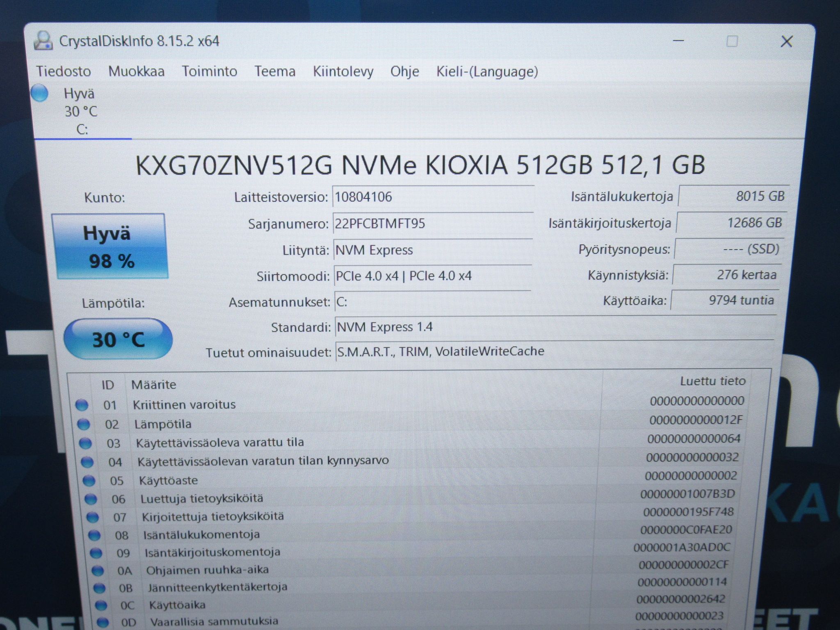Click the ID column header
Viewport: 840px width, 630px height.
tap(107, 385)
